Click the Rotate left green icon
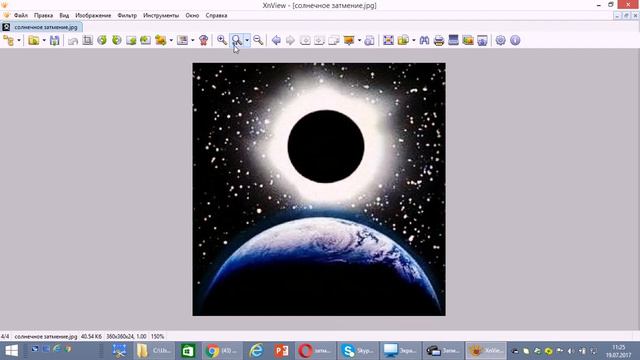This screenshot has height=360, width=640. [102, 40]
